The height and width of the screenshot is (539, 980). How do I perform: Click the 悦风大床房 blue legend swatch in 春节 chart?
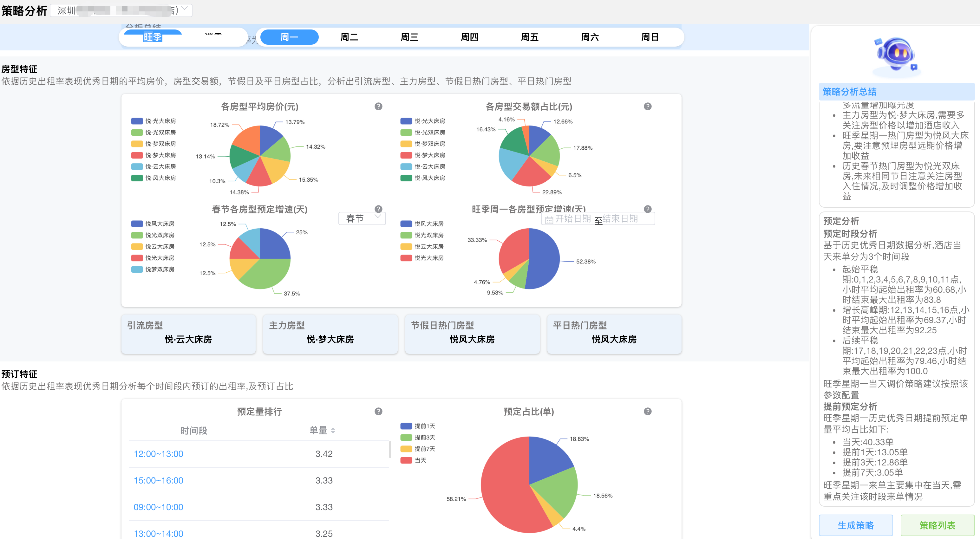pyautogui.click(x=137, y=224)
